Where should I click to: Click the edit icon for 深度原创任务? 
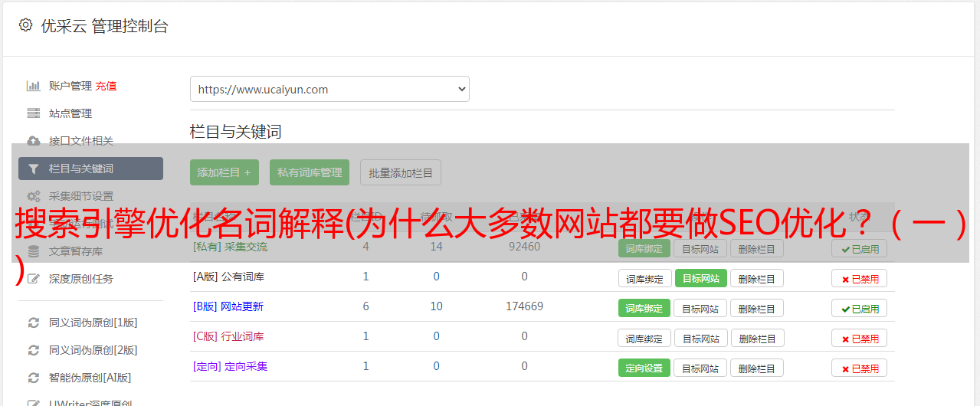click(x=33, y=279)
